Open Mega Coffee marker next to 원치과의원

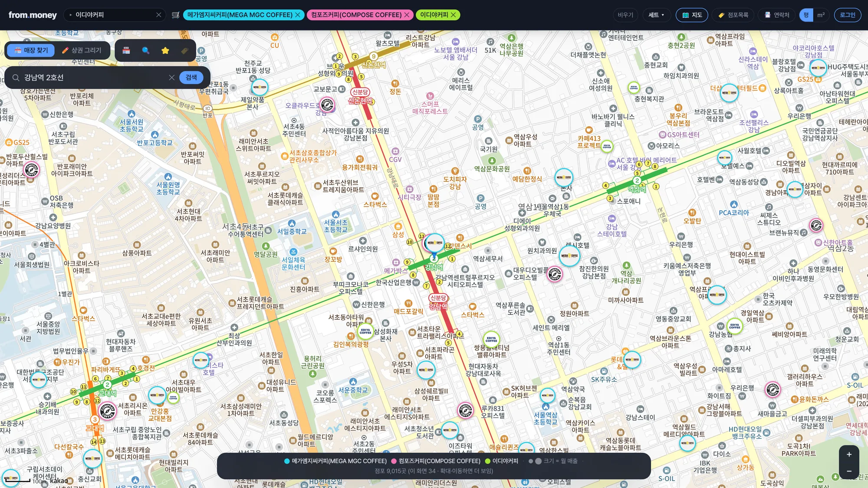point(569,255)
